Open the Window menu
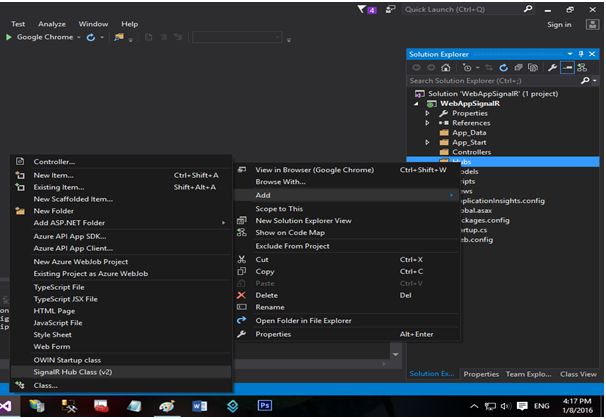The width and height of the screenshot is (606, 419). click(x=93, y=24)
